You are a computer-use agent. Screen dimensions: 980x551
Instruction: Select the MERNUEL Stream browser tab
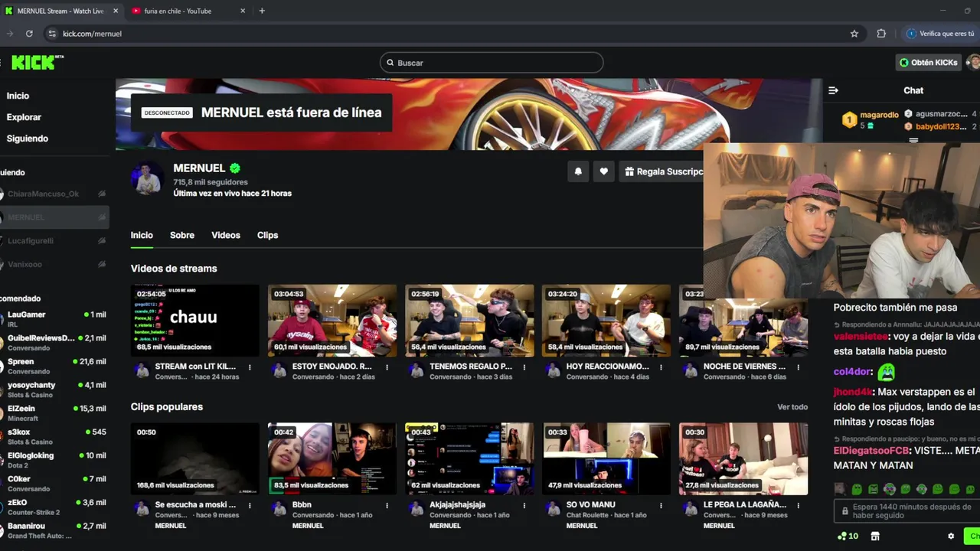tap(60, 11)
